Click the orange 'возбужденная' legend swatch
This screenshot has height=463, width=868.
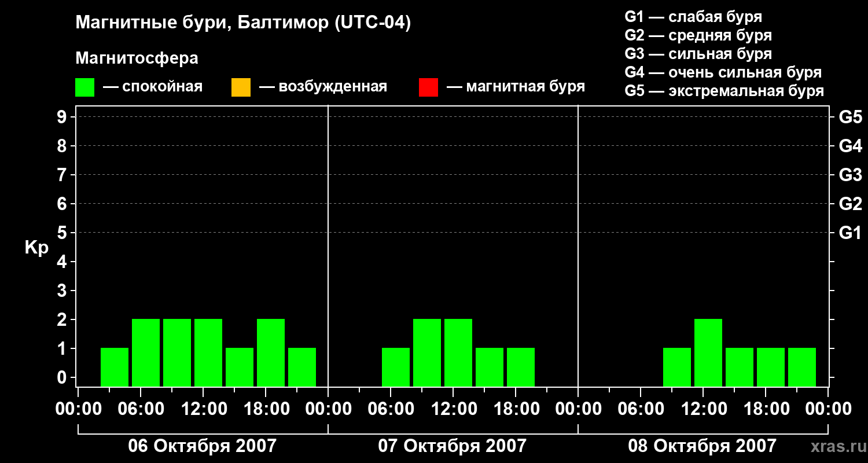click(x=241, y=87)
